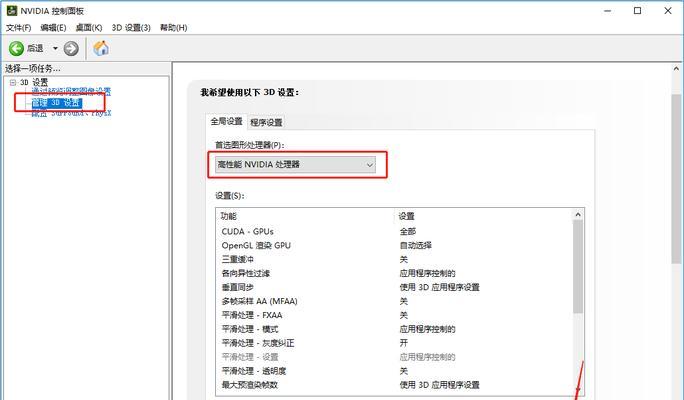Click 开 value of 平滑处理 - 灰度纠正

pos(404,343)
